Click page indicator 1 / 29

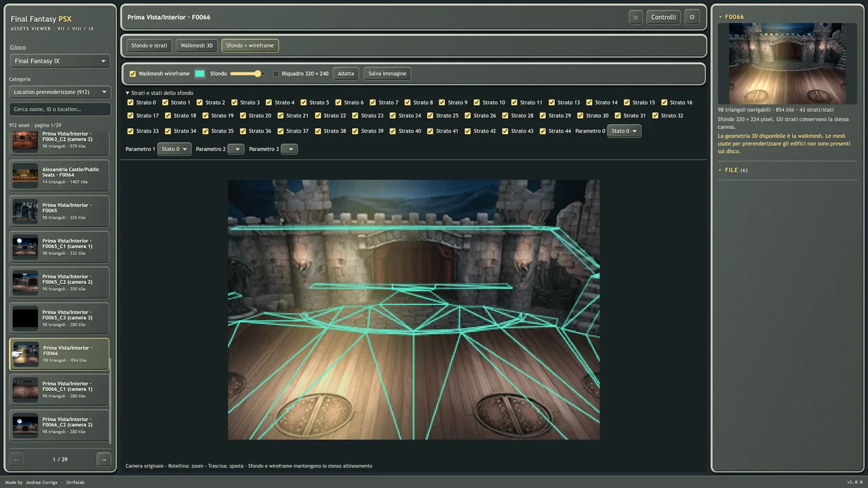point(60,460)
